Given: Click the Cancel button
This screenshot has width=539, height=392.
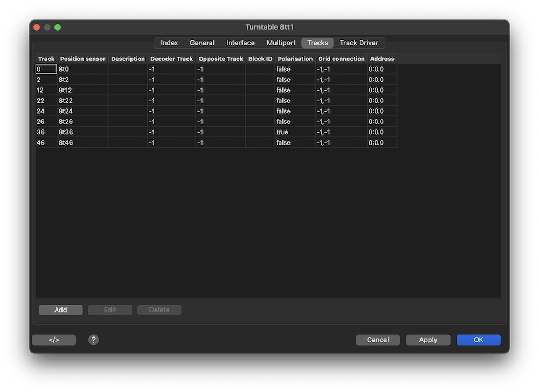Looking at the screenshot, I should [x=378, y=340].
